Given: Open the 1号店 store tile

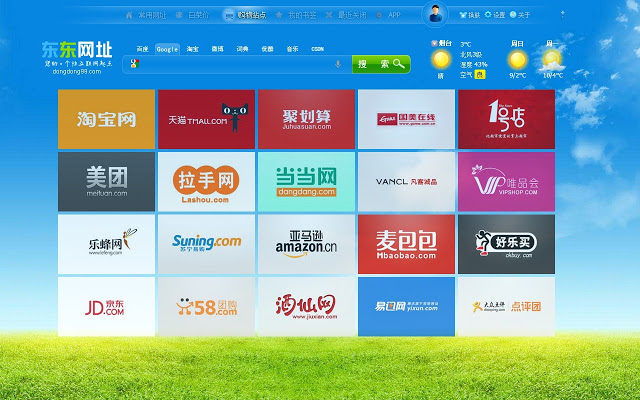Looking at the screenshot, I should 507,119.
